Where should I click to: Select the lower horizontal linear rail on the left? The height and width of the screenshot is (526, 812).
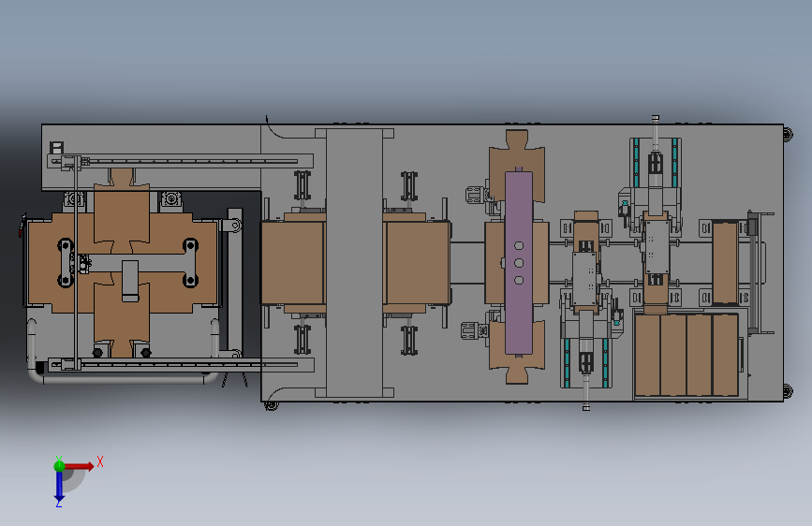[x=180, y=364]
